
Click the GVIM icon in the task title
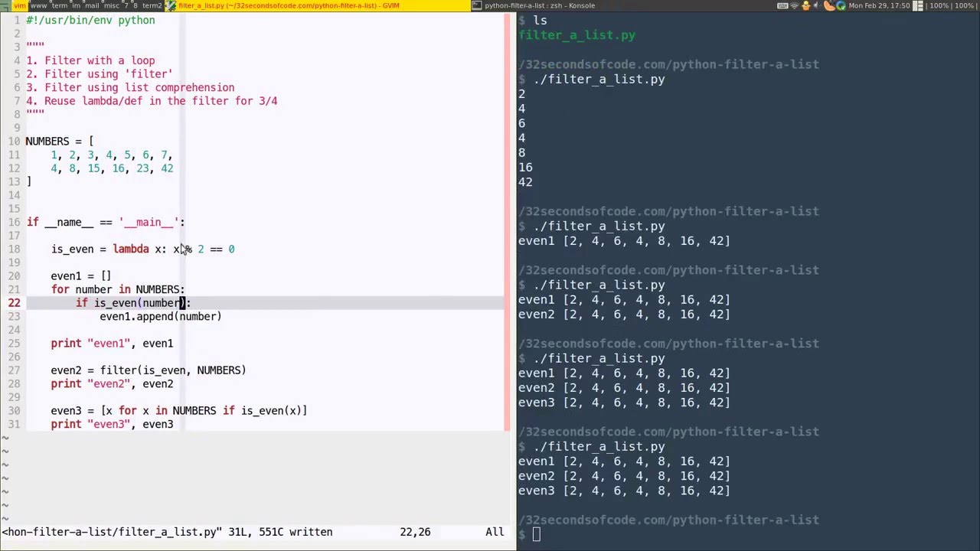(171, 5)
